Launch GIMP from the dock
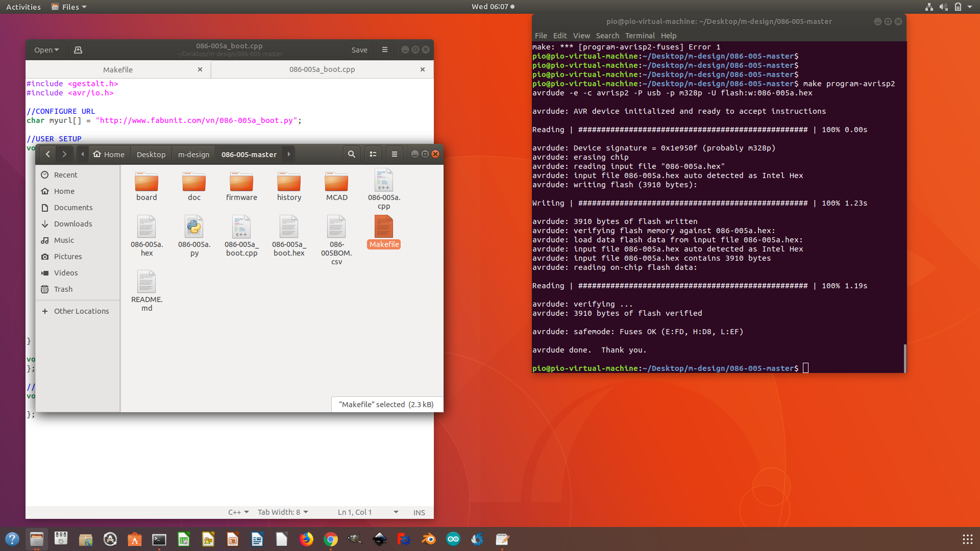This screenshot has width=980, height=551. tap(355, 539)
